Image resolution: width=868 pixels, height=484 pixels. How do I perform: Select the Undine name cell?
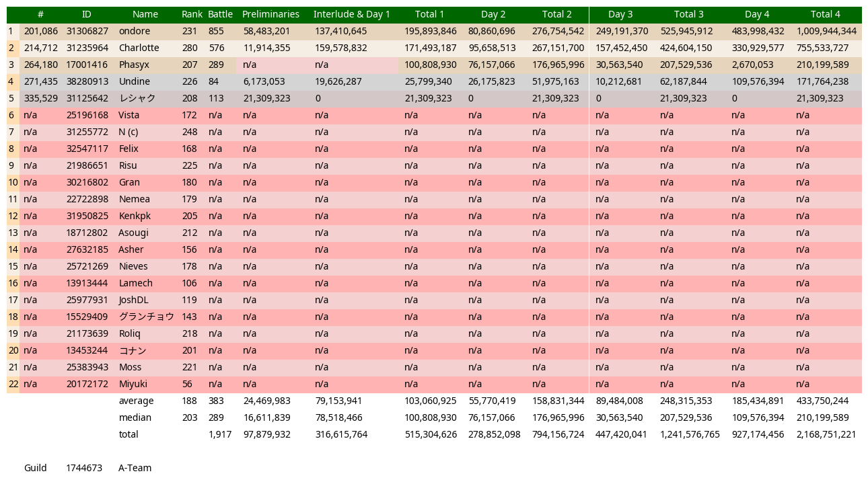(x=135, y=81)
